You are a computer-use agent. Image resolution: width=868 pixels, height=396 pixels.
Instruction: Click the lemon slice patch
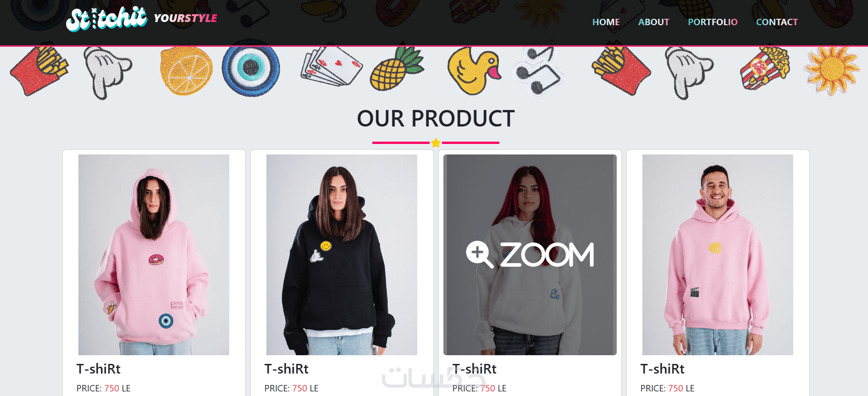click(186, 70)
